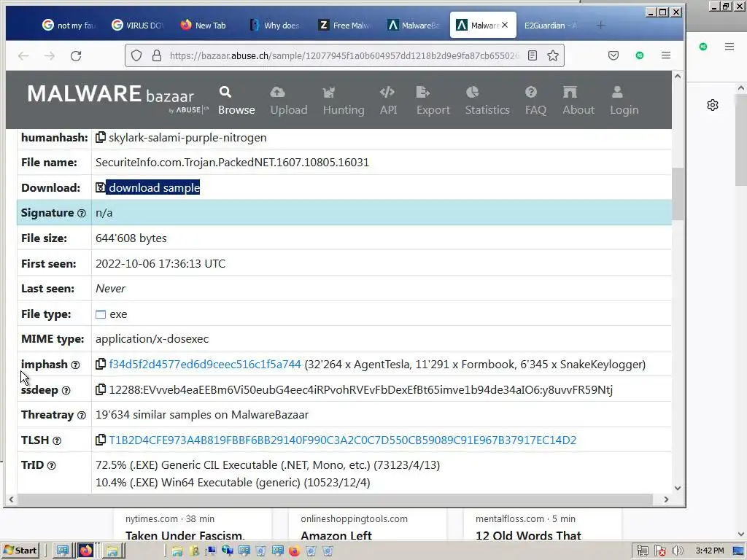Copy the humanhash value with its copy icon
747x560 pixels.
click(x=101, y=137)
